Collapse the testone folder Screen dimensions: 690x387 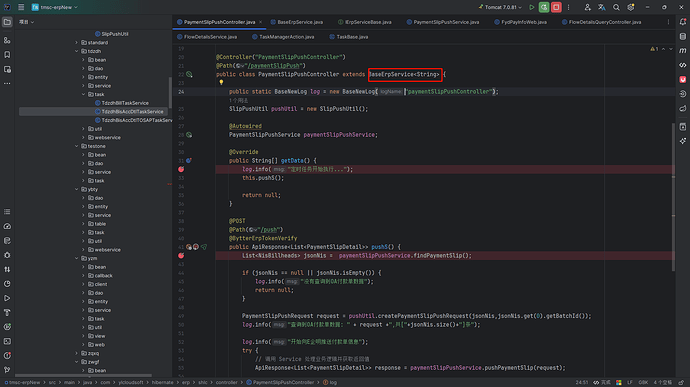tap(77, 146)
